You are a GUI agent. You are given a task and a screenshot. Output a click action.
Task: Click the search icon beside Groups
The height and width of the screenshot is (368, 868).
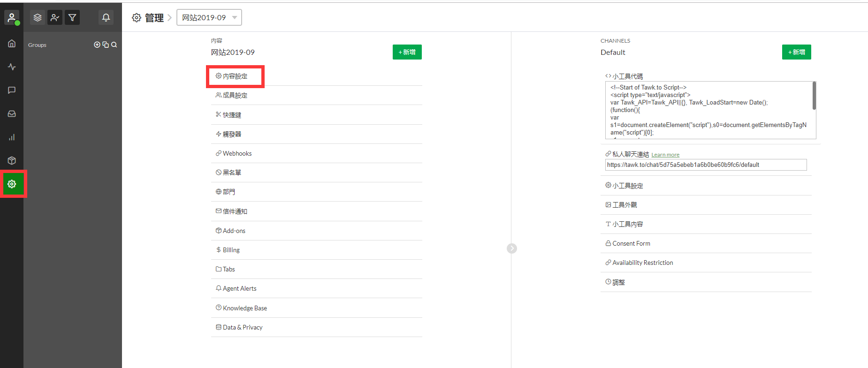click(114, 45)
